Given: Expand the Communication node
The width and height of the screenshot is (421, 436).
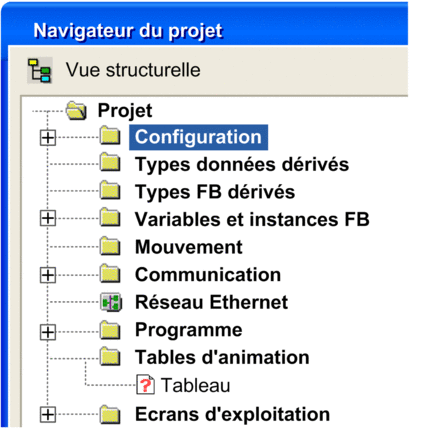Looking at the screenshot, I should 48,275.
